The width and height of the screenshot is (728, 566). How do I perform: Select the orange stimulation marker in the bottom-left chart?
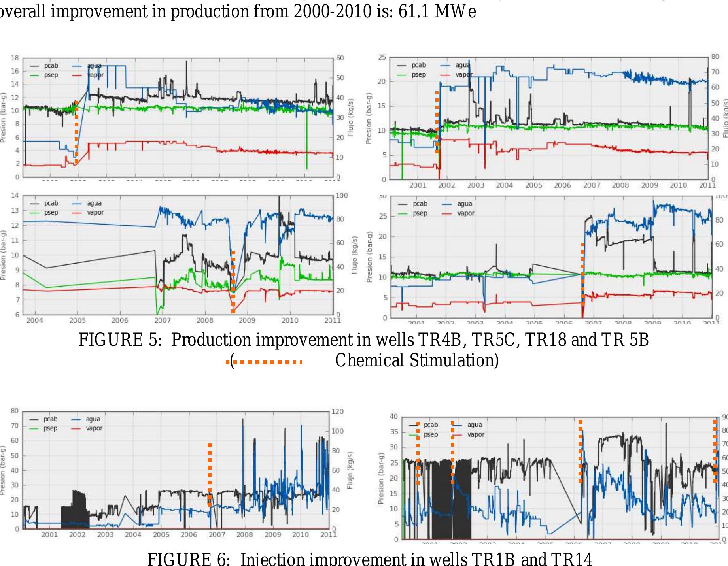coord(210,474)
